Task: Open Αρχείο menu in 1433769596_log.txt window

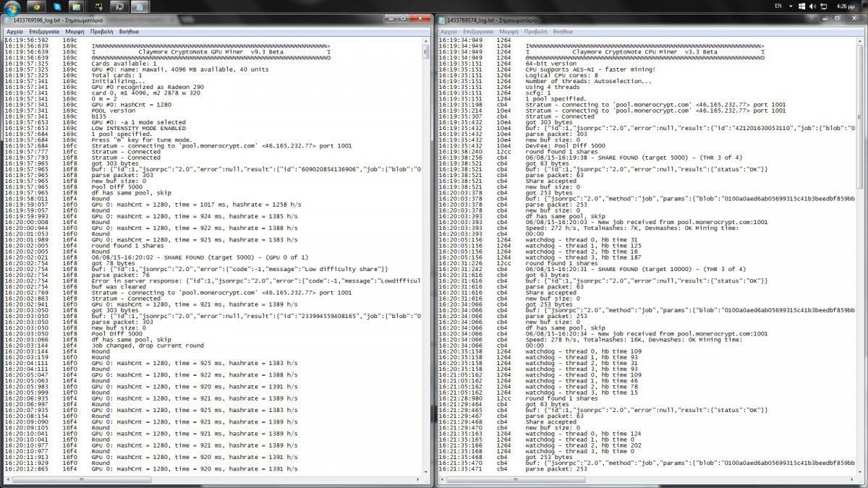Action: point(14,32)
